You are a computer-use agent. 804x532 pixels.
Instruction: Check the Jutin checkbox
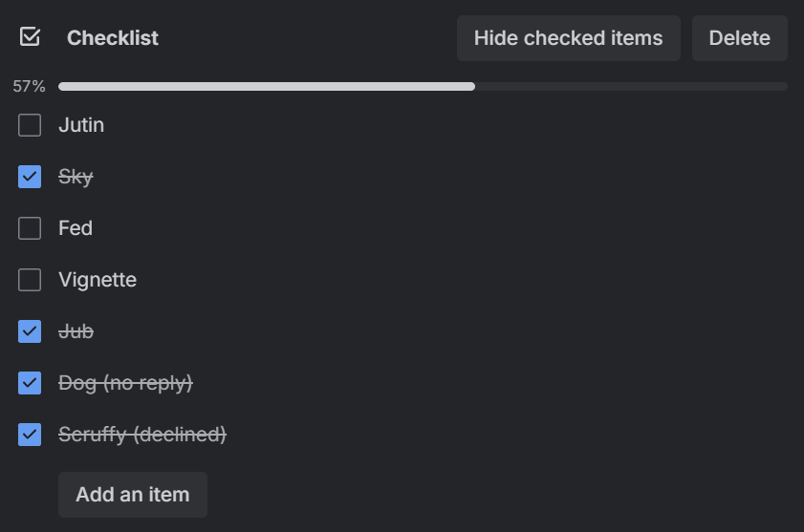30,125
